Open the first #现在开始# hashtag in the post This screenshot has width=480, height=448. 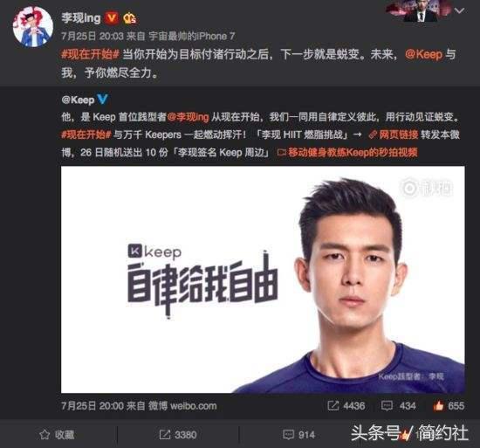(90, 54)
